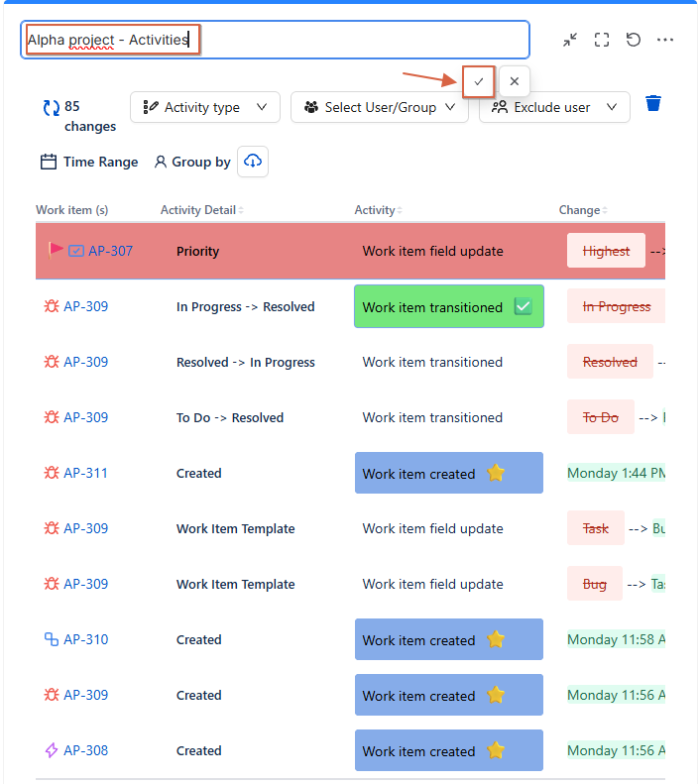The image size is (699, 784).
Task: Click the checkmark icon in the green transitioned badge
Action: (523, 306)
